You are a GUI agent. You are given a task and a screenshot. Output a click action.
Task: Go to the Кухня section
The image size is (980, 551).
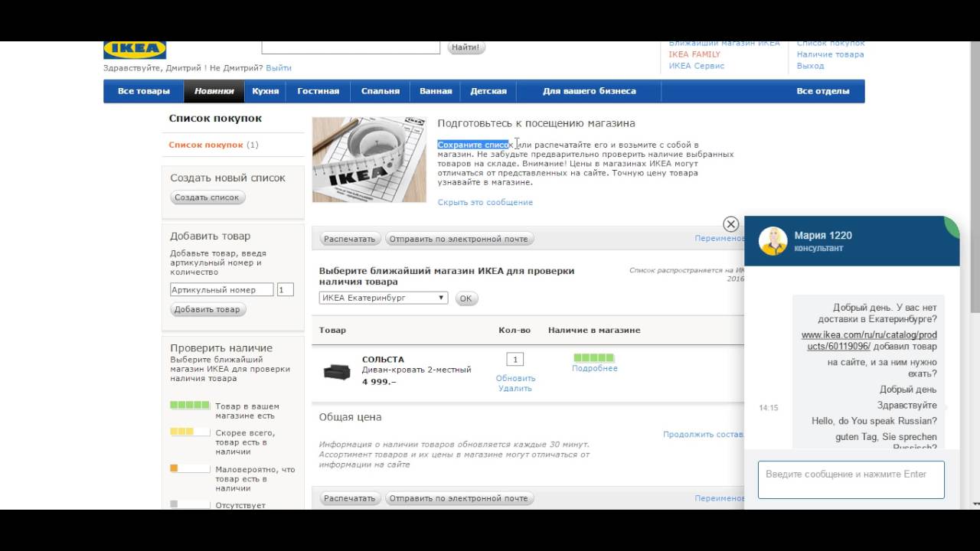(x=266, y=91)
